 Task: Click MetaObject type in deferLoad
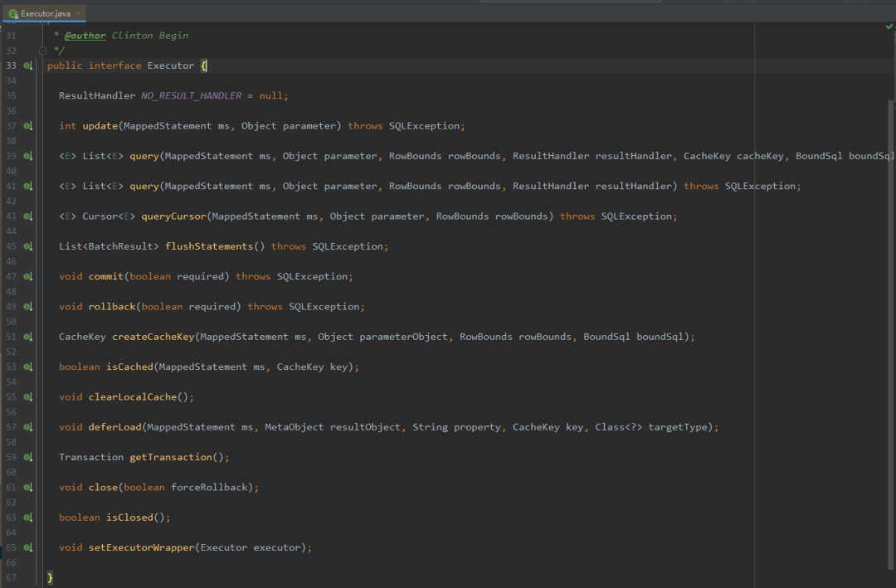(x=295, y=427)
